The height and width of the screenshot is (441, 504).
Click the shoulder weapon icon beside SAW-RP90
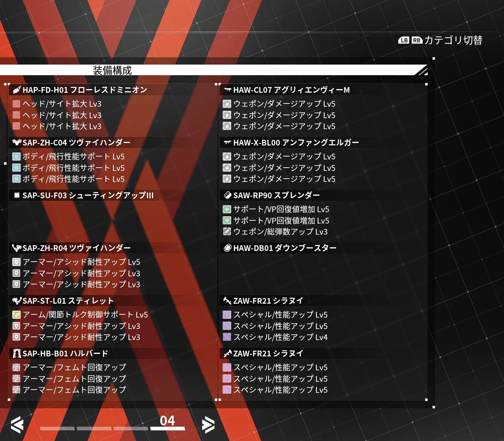(x=227, y=195)
